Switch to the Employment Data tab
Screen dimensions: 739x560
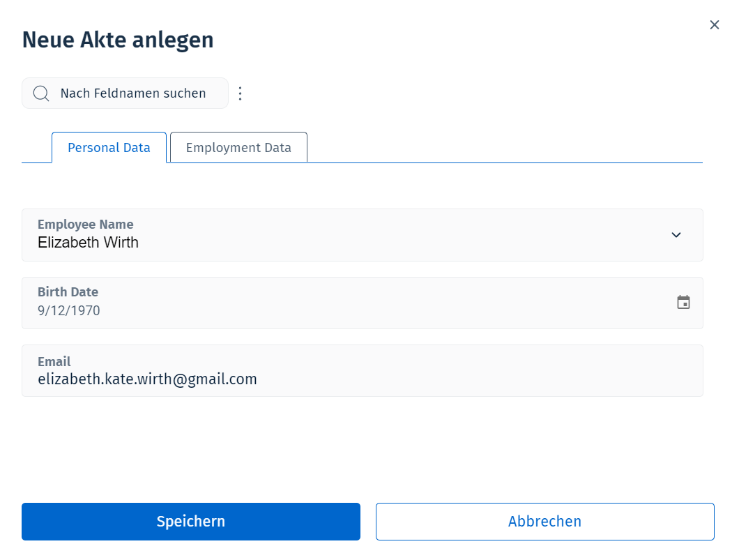click(238, 148)
